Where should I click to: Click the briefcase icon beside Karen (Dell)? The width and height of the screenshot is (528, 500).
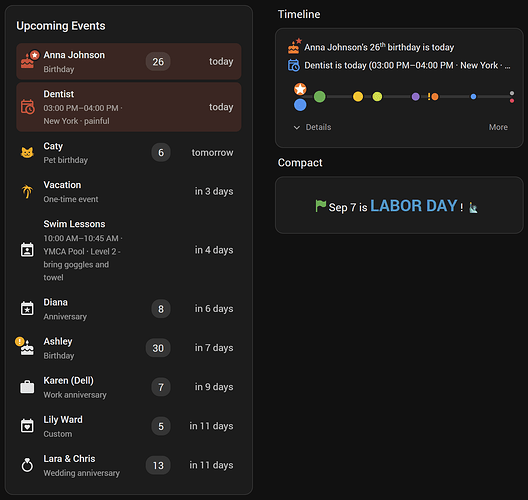pos(27,387)
